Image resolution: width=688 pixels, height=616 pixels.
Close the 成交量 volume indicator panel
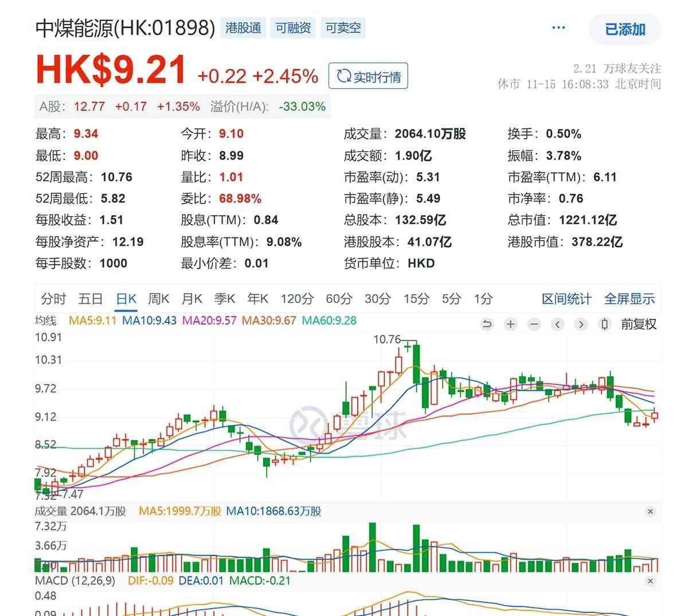point(650,512)
